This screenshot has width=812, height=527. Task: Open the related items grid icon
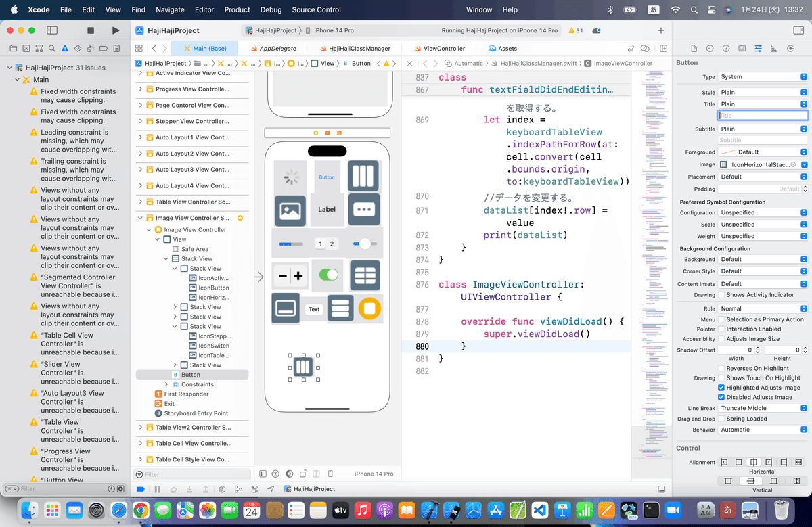(139, 49)
